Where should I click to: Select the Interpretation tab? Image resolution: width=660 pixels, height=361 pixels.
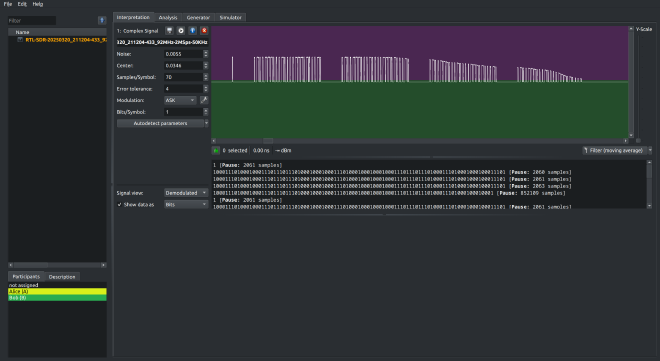133,17
